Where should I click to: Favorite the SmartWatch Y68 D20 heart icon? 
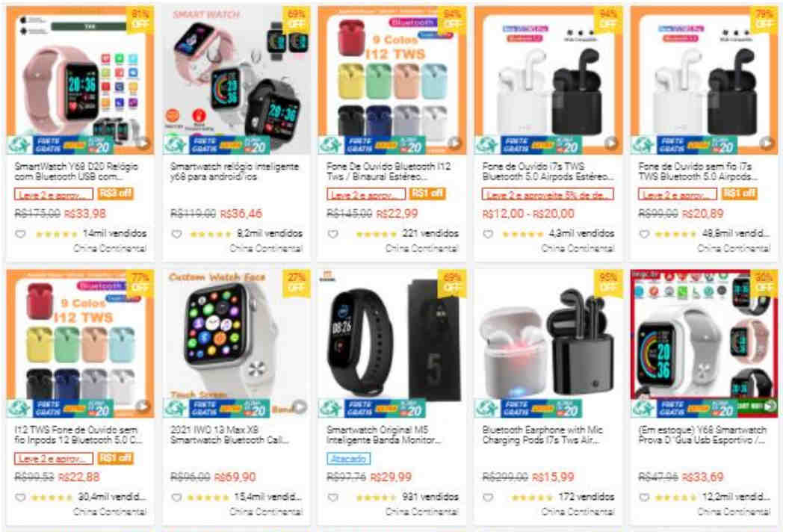point(20,234)
